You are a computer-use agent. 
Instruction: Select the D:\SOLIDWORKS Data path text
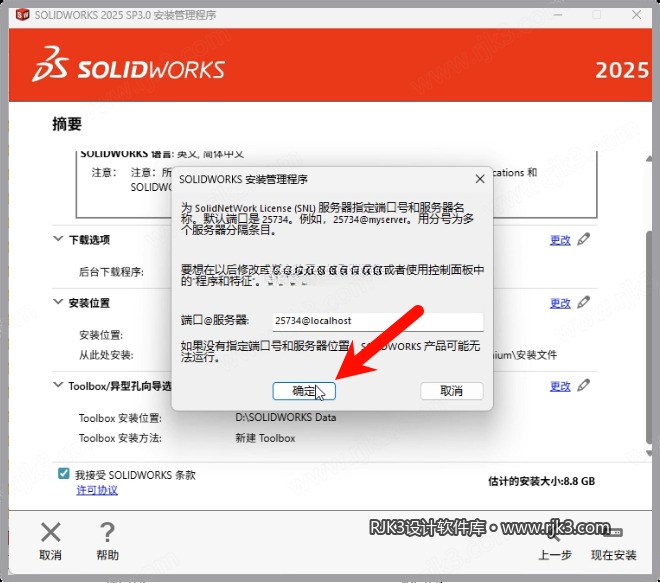pos(285,418)
